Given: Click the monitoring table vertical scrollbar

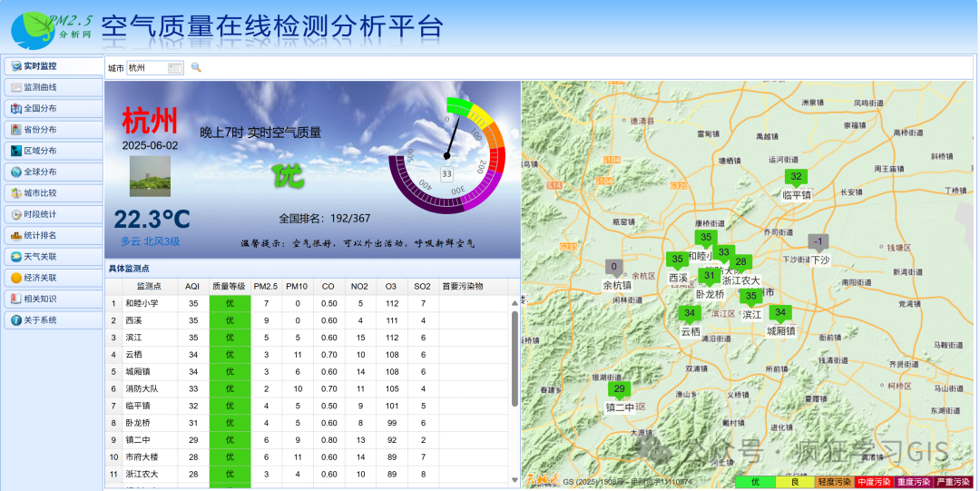Looking at the screenshot, I should [514, 358].
